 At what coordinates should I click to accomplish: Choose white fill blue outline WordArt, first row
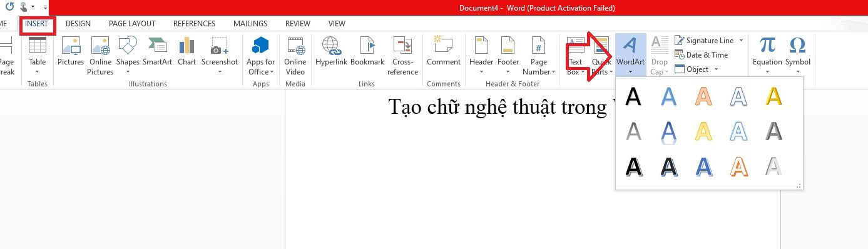click(x=739, y=96)
